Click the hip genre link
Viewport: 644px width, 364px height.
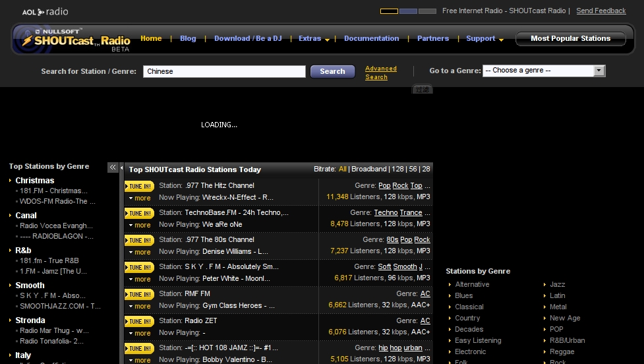tap(383, 348)
